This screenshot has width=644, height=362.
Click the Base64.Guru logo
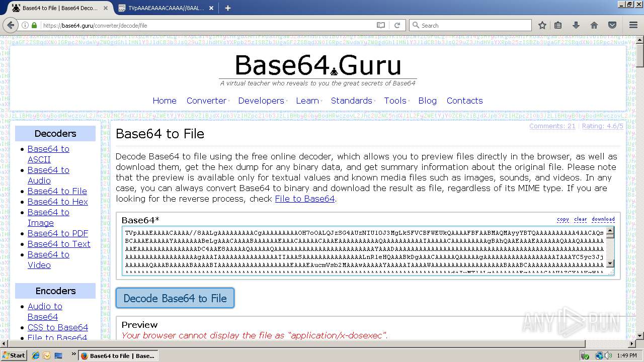coord(318,65)
